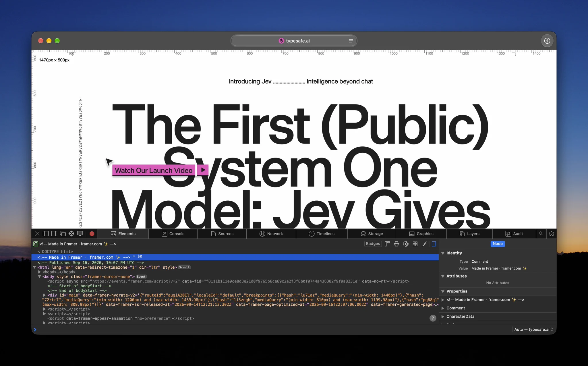This screenshot has width=588, height=366.
Task: Open the help question mark button
Action: pyautogui.click(x=433, y=318)
